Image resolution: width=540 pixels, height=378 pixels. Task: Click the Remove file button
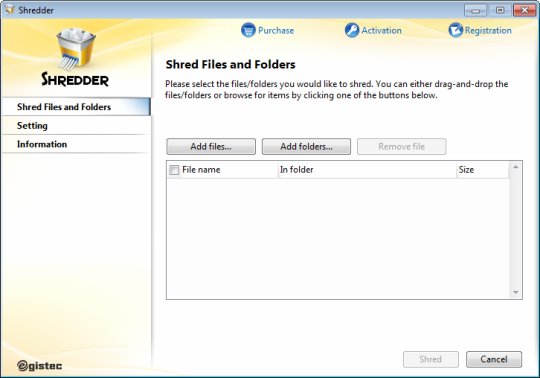click(402, 147)
